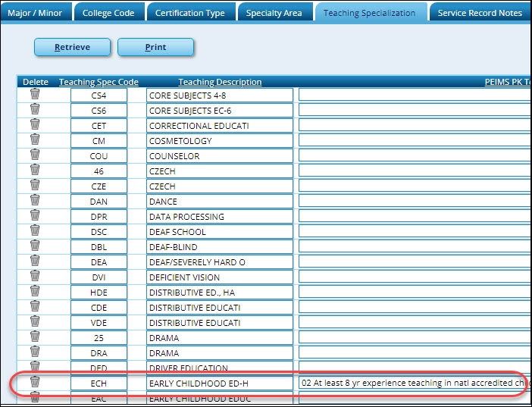
Task: Click the Retrieve button
Action: (72, 47)
